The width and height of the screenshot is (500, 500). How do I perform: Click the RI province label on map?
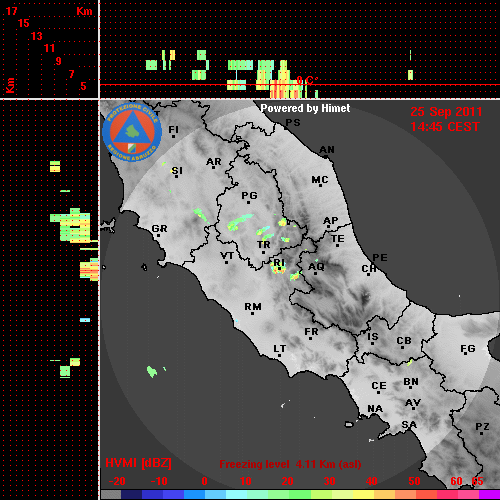pos(279,262)
